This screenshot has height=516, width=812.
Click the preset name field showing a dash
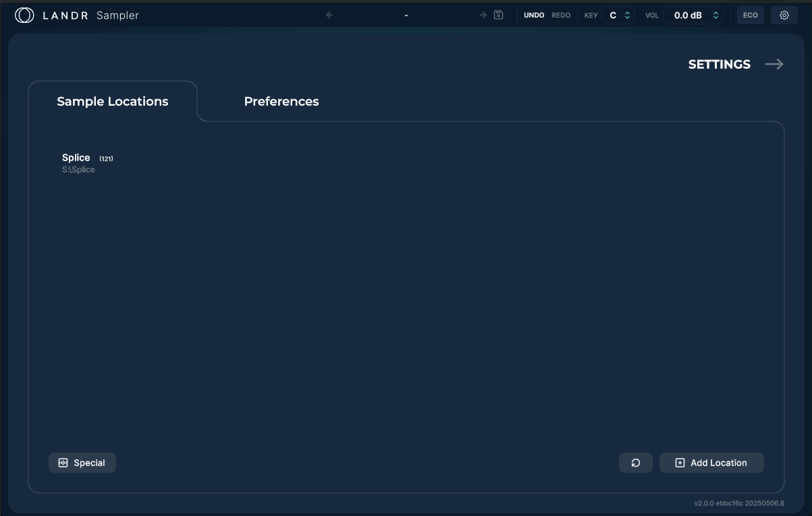click(x=406, y=15)
